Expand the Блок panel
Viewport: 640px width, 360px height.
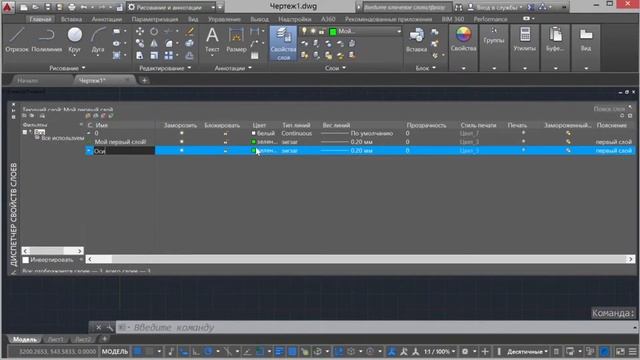click(x=425, y=68)
